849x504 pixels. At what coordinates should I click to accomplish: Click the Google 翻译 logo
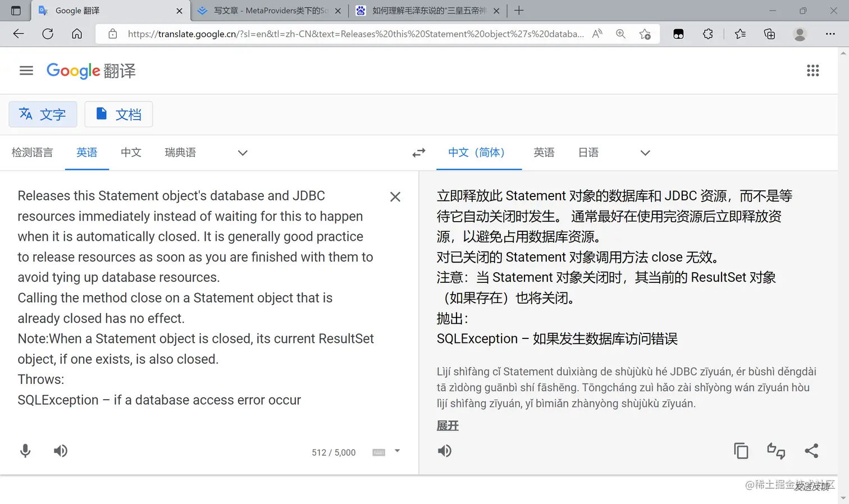click(x=91, y=71)
